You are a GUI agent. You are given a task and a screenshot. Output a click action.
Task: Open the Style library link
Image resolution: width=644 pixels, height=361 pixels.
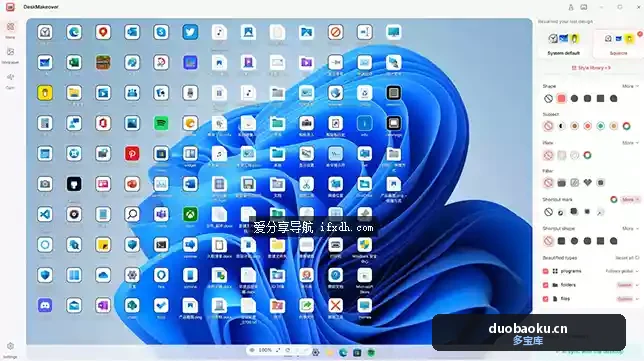591,68
